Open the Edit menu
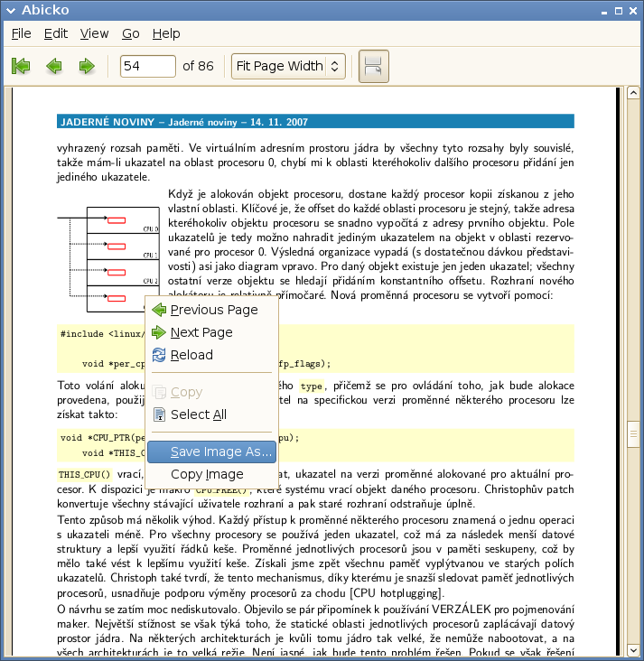 click(56, 33)
